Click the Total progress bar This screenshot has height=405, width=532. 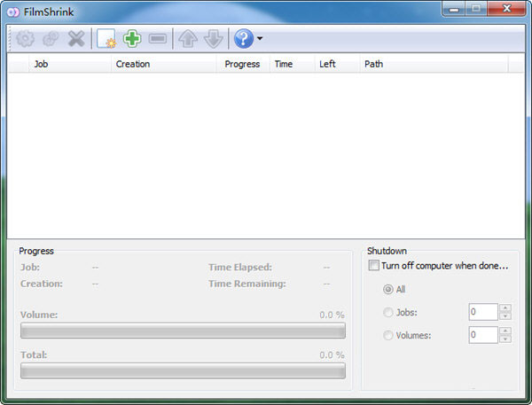click(183, 370)
